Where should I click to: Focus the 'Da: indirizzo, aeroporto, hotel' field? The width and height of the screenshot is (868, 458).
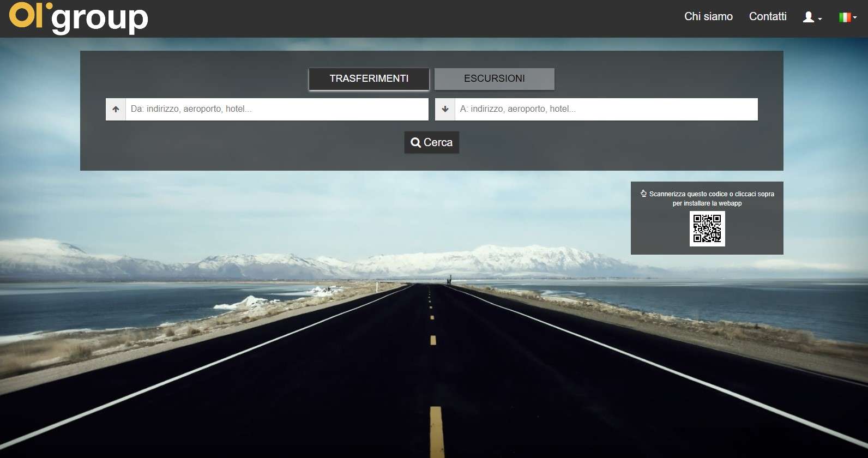tap(276, 109)
